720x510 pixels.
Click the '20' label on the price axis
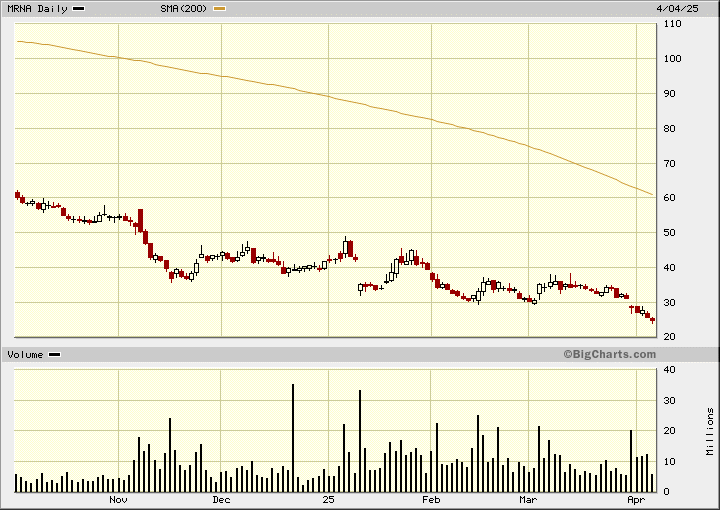[670, 336]
